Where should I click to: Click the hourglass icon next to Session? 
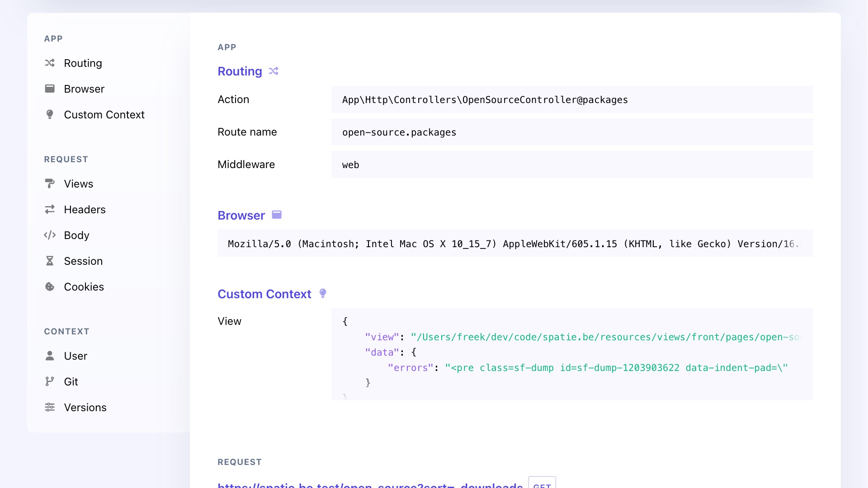(50, 261)
